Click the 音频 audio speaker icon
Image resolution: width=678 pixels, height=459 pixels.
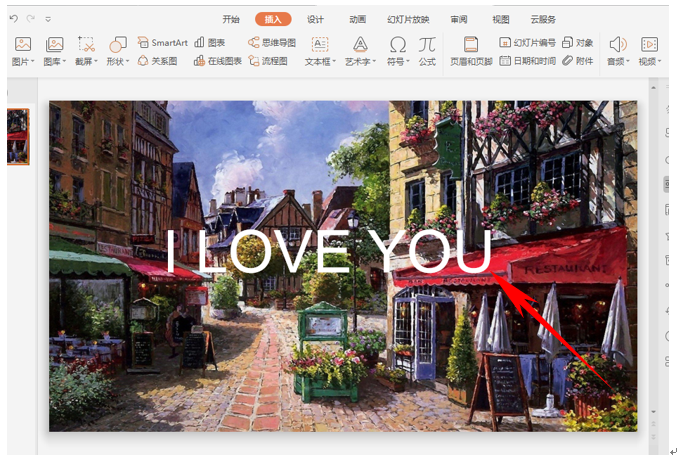click(618, 45)
